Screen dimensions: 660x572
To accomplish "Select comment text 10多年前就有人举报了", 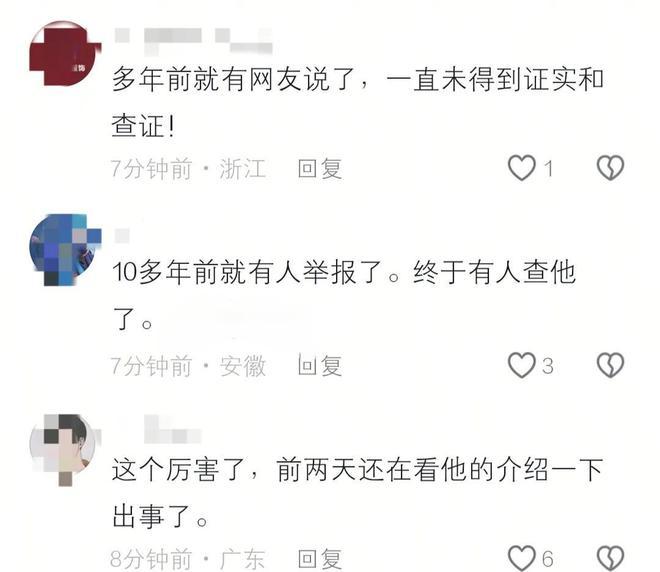I will point(247,272).
